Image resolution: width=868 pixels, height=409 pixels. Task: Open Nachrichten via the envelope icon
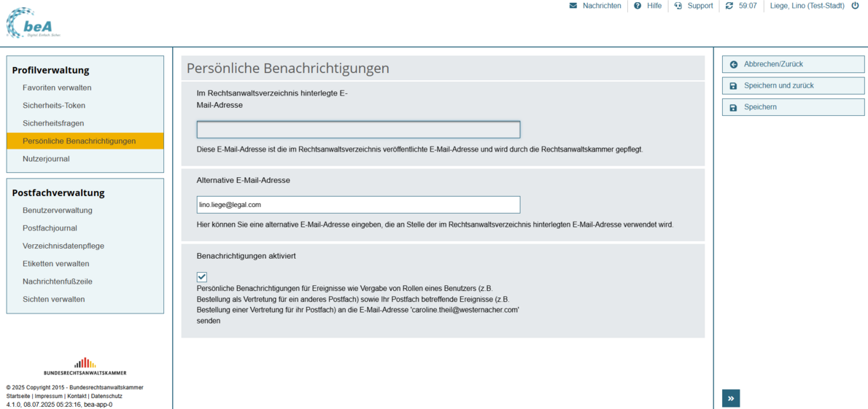click(573, 6)
